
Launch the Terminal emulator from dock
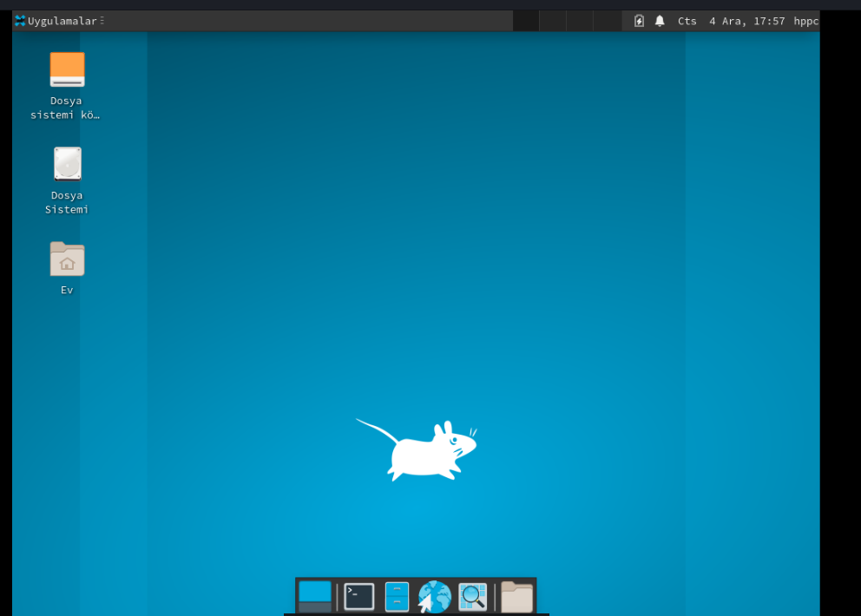(x=359, y=596)
